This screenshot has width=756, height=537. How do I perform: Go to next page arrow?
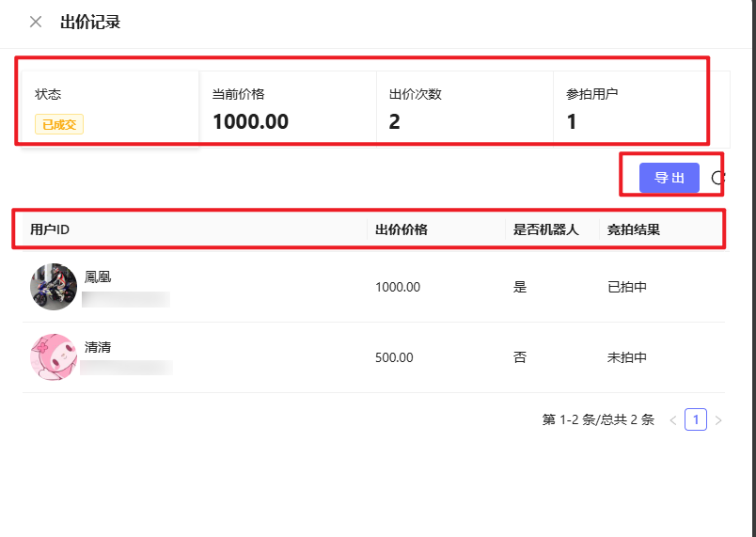718,420
